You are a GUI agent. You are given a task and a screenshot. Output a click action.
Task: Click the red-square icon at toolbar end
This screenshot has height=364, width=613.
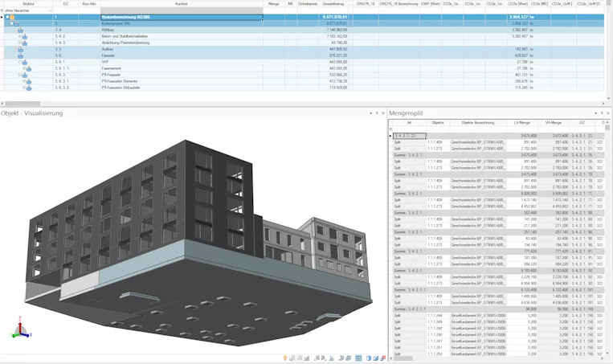[382, 358]
